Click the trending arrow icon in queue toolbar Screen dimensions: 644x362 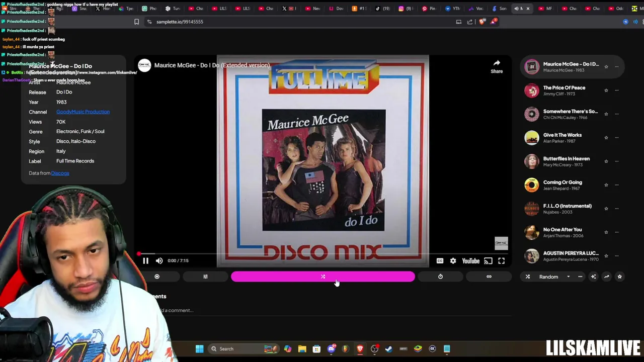tap(606, 277)
